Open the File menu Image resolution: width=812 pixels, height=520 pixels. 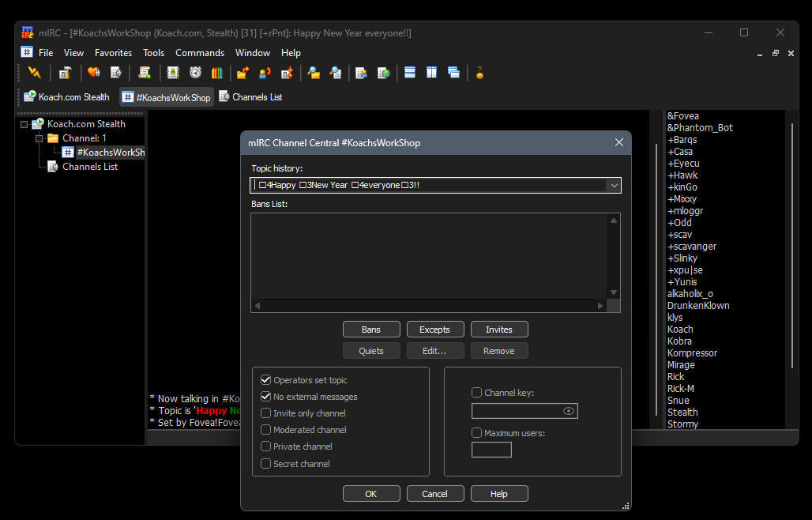pos(46,53)
